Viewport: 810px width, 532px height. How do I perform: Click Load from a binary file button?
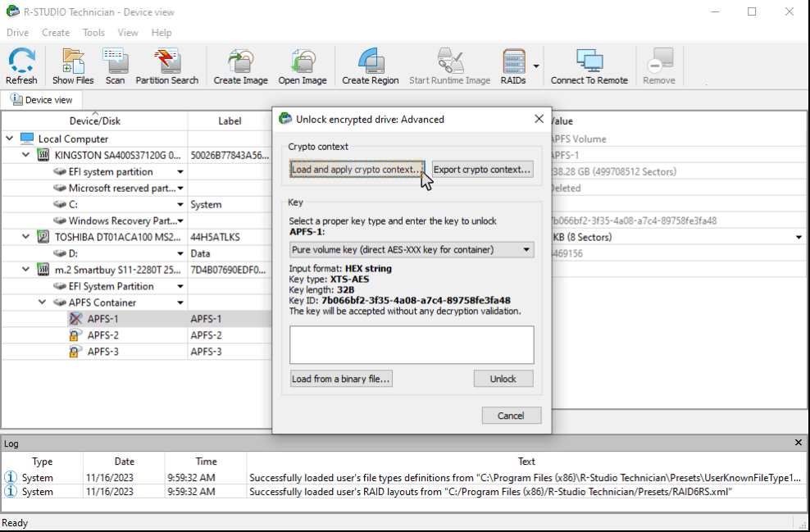click(341, 379)
